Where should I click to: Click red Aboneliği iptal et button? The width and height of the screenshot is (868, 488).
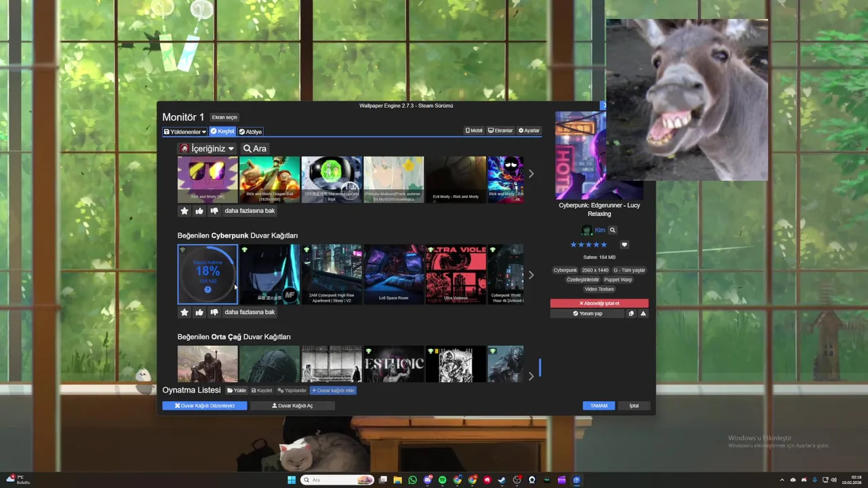point(599,303)
